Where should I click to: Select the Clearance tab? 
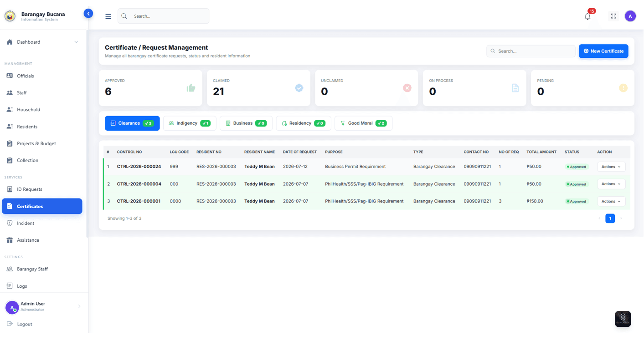click(132, 123)
